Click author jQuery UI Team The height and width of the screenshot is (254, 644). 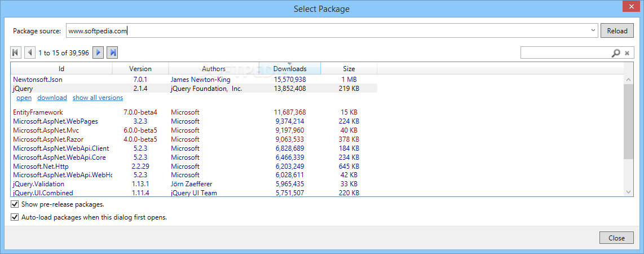click(194, 193)
